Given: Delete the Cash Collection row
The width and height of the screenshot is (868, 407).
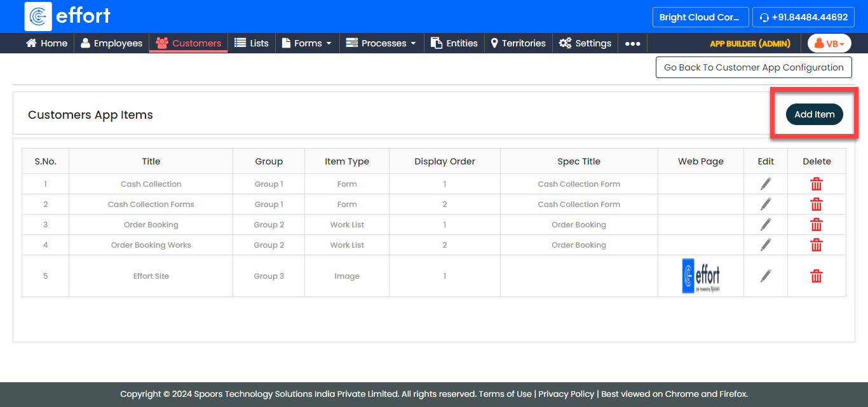Looking at the screenshot, I should pos(817,184).
